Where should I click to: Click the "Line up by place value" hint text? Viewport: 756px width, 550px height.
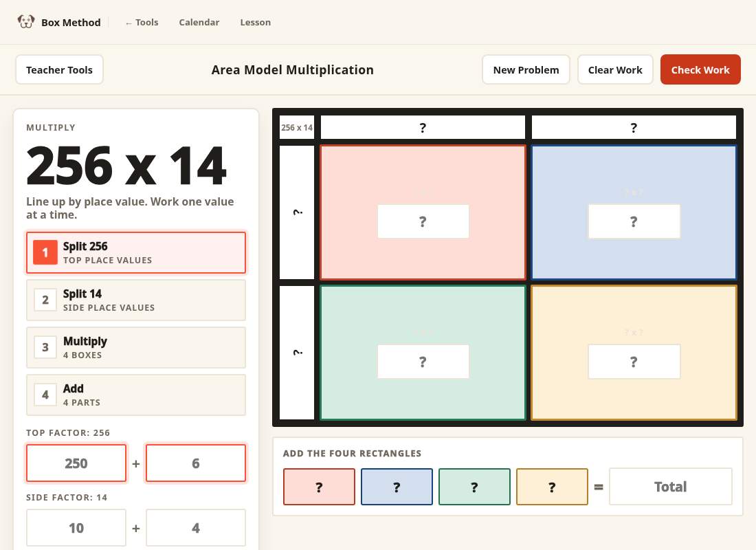click(130, 208)
